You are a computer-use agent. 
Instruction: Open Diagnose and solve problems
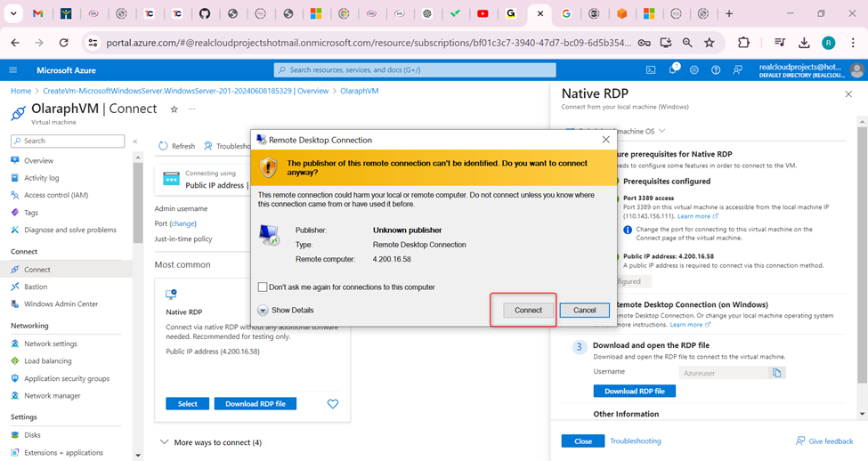(70, 230)
